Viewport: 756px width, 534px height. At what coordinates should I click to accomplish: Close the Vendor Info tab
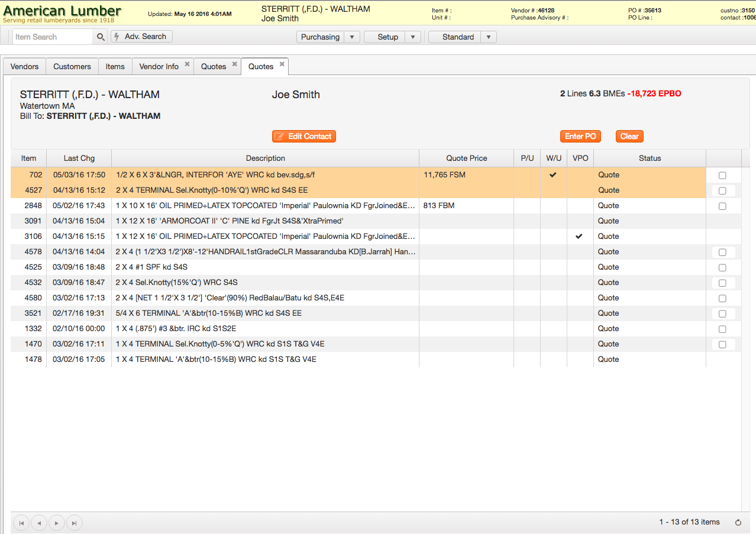(187, 64)
